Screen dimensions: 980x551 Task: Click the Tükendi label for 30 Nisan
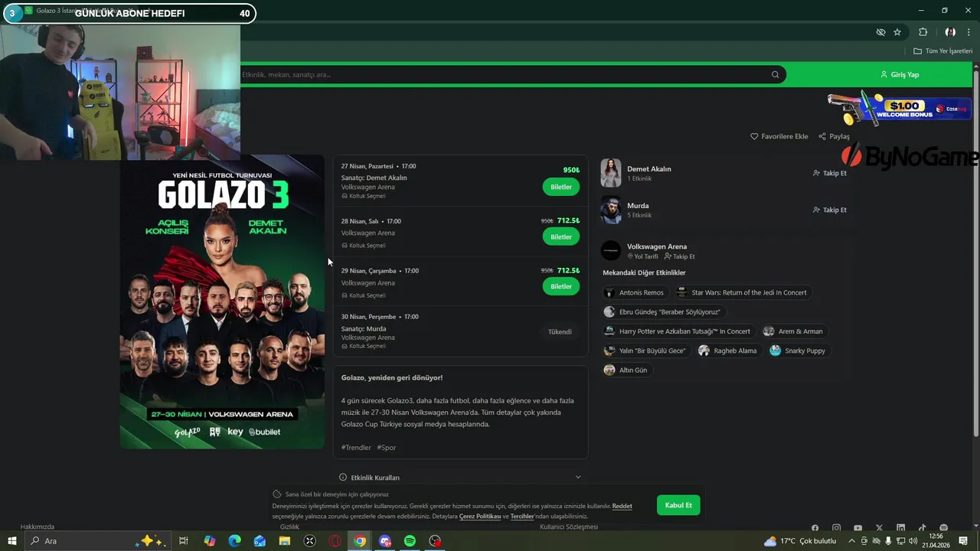(560, 332)
